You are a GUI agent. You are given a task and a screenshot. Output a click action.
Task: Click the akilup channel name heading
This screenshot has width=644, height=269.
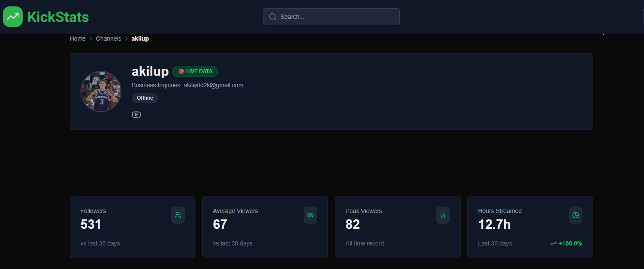(150, 71)
